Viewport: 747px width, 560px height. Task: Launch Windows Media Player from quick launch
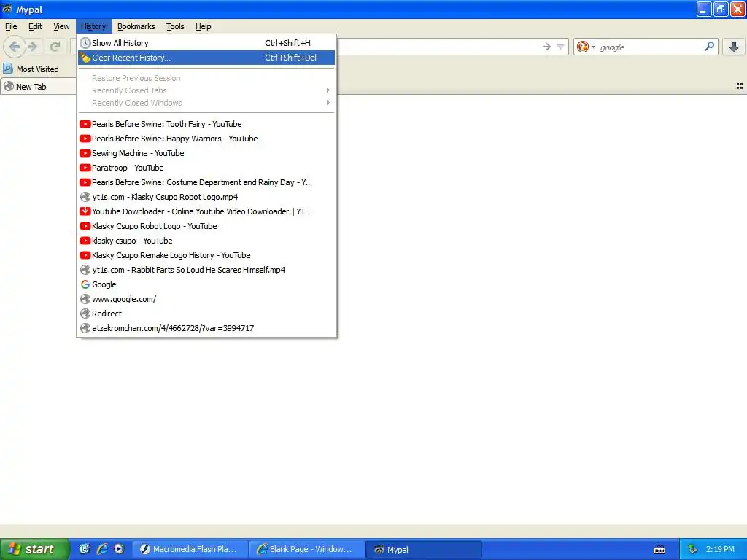point(119,549)
